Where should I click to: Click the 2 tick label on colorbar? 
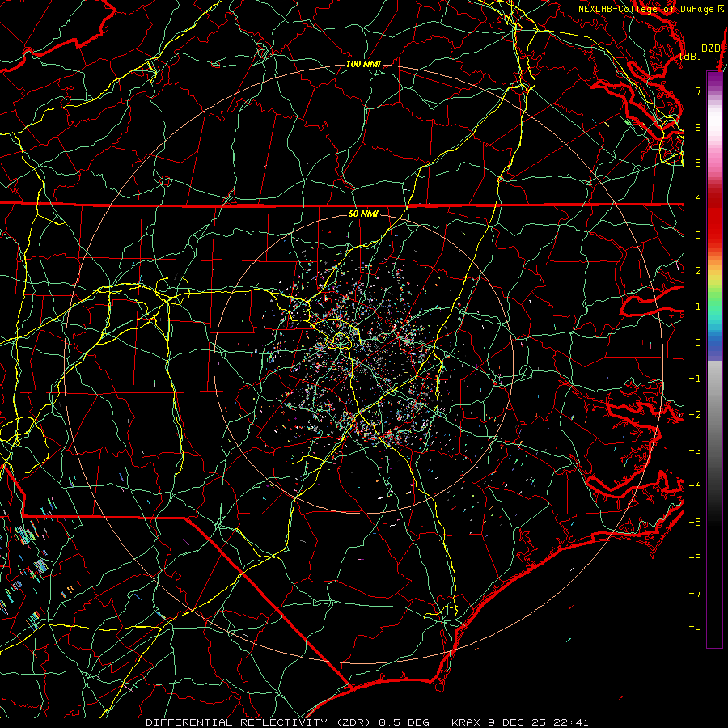(x=698, y=271)
